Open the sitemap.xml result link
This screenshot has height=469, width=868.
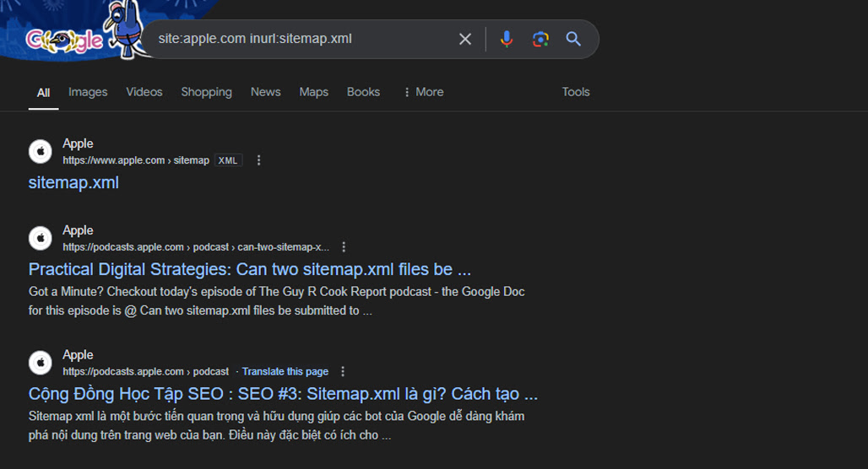(x=73, y=182)
